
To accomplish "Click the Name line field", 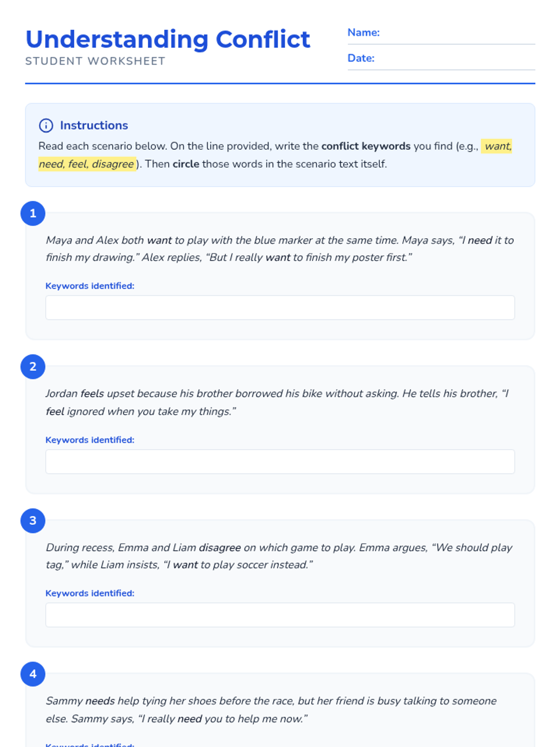I will point(457,34).
